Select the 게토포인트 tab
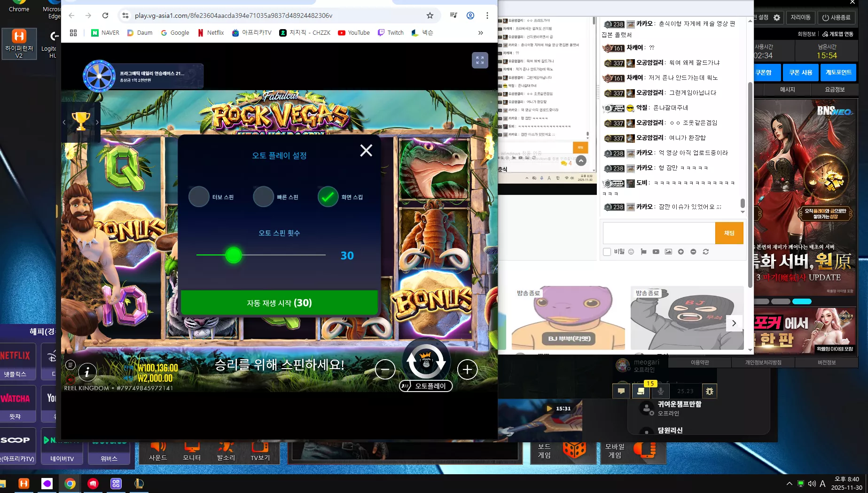Image resolution: width=868 pixels, height=493 pixels. click(x=838, y=72)
